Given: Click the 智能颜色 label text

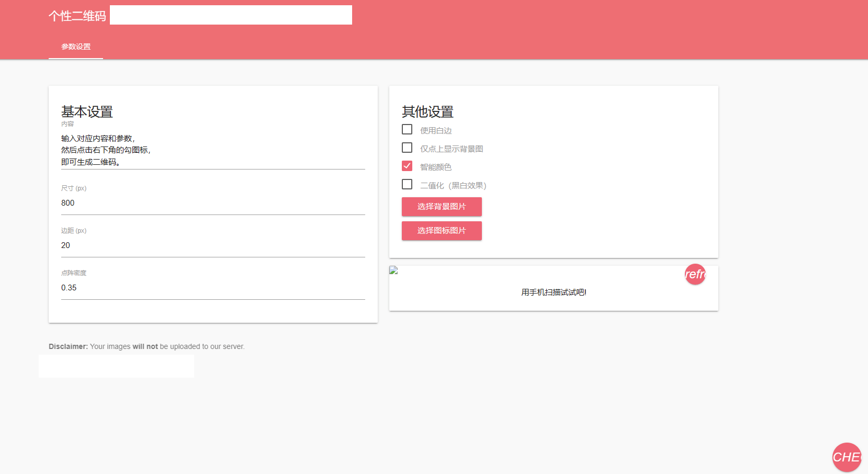Looking at the screenshot, I should pyautogui.click(x=436, y=167).
